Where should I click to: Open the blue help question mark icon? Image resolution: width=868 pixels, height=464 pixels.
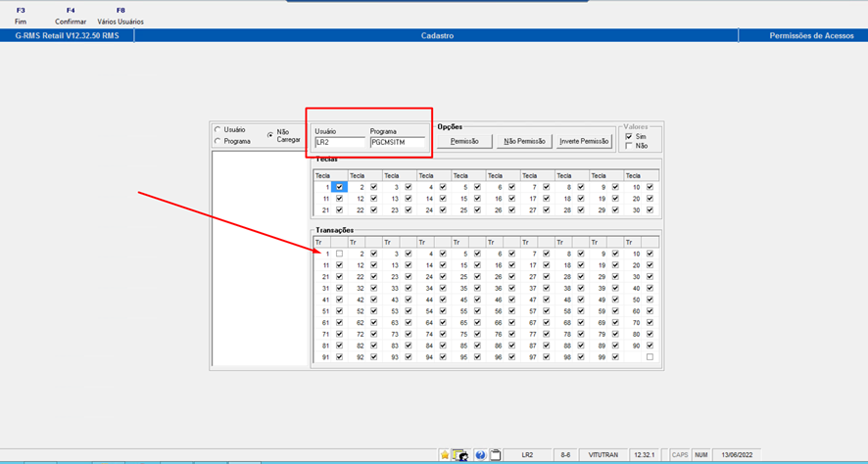[480, 454]
